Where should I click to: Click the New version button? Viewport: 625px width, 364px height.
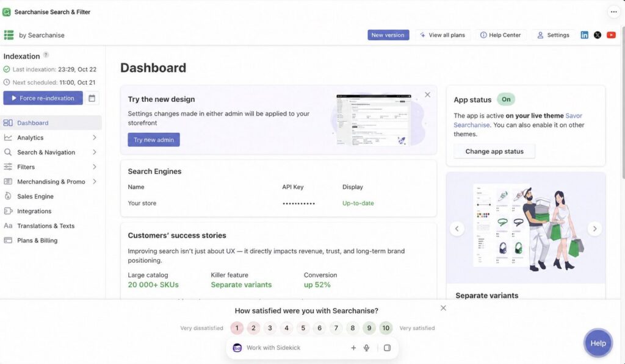pyautogui.click(x=388, y=35)
